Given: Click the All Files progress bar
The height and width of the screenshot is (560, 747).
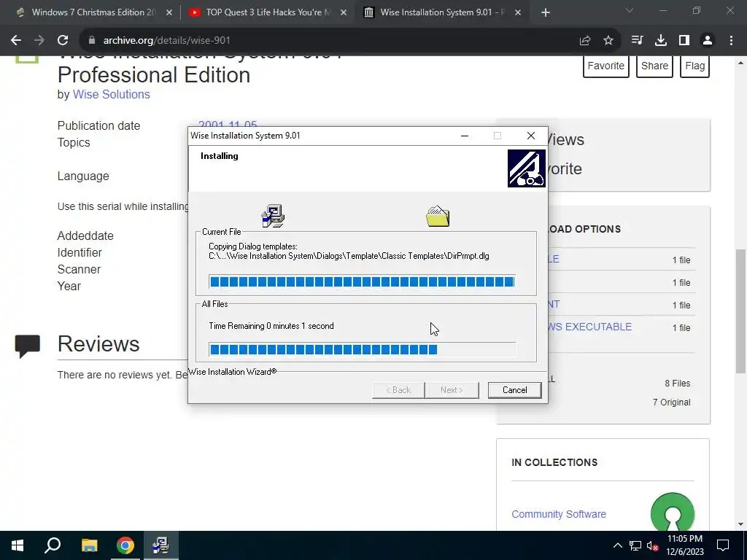Looking at the screenshot, I should tap(362, 349).
